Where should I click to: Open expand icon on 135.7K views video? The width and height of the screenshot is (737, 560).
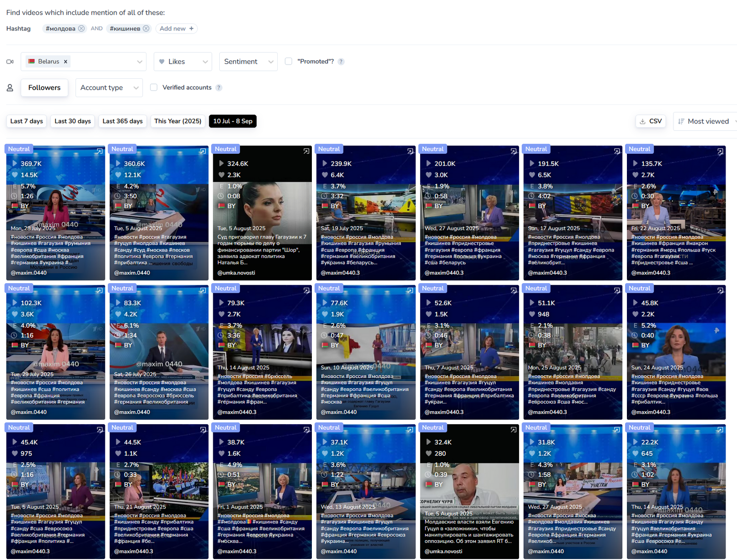pyautogui.click(x=720, y=151)
